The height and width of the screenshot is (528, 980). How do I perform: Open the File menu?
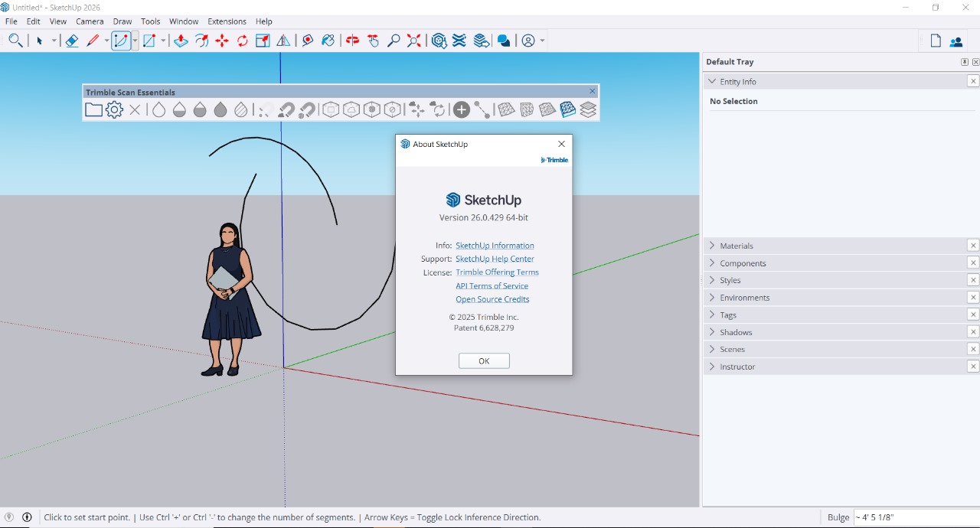tap(11, 21)
